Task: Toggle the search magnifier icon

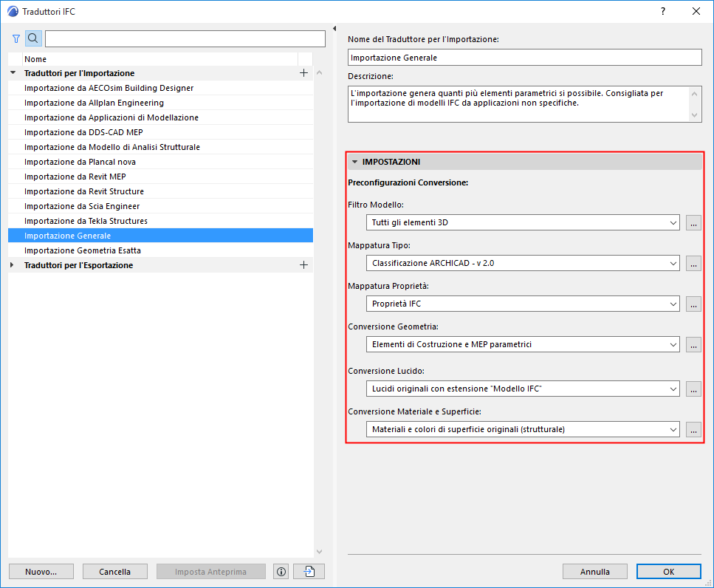Action: pyautogui.click(x=33, y=38)
